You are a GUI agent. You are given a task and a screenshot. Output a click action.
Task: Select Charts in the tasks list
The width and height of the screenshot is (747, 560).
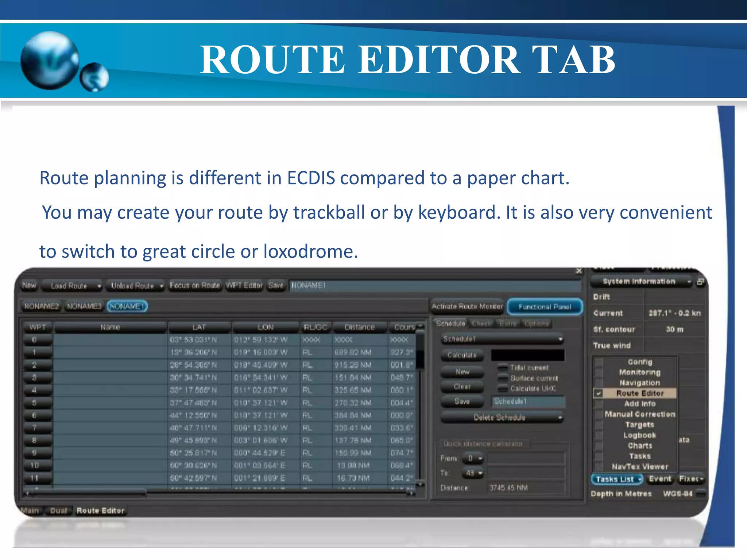coord(640,446)
